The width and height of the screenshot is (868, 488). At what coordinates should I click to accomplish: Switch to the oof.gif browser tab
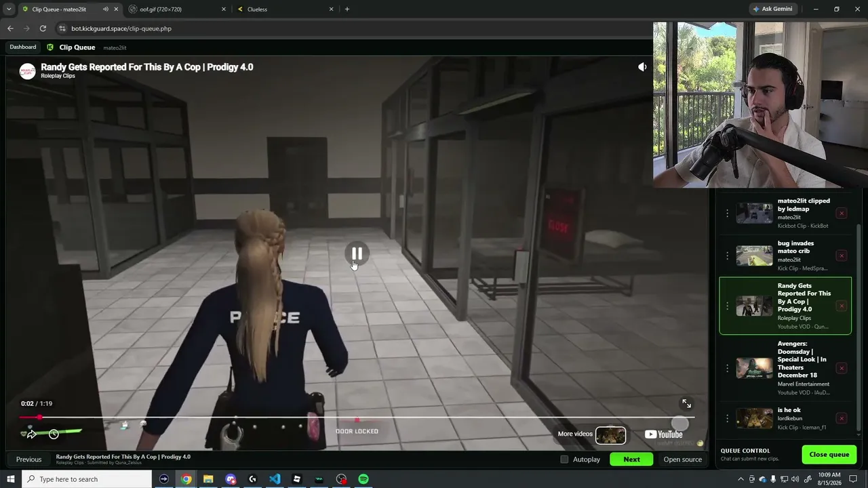click(178, 9)
